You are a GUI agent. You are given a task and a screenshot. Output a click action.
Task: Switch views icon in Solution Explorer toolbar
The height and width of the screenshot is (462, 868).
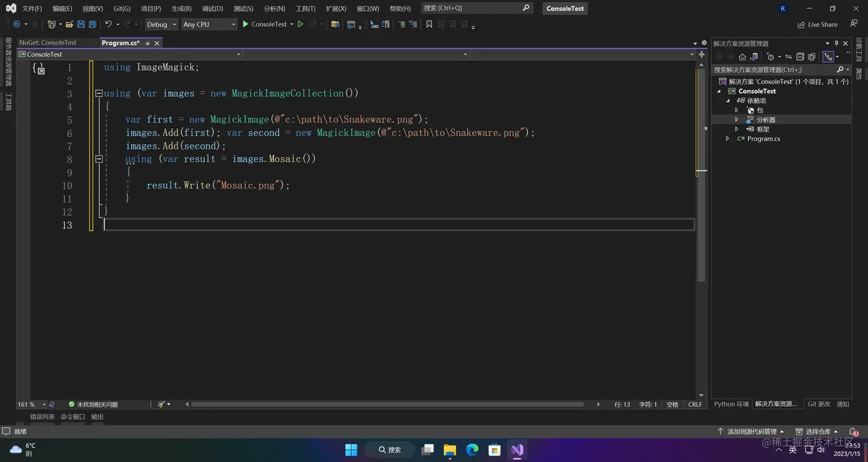pos(754,57)
